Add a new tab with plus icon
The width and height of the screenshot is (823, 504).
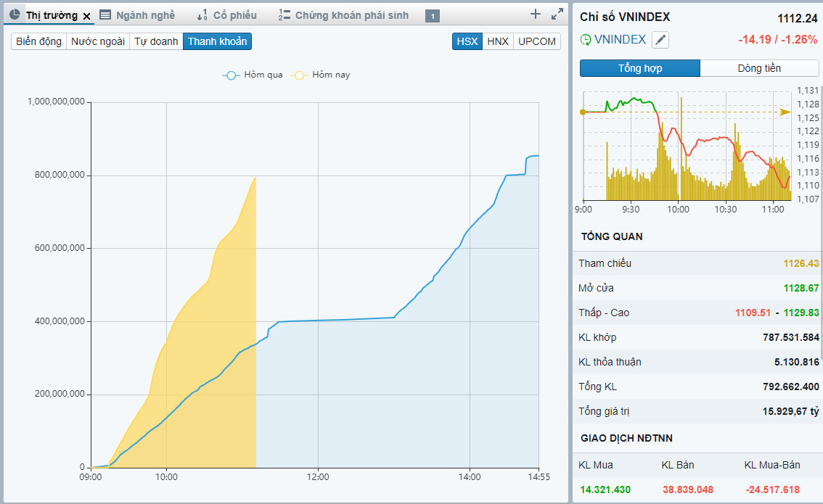point(536,14)
